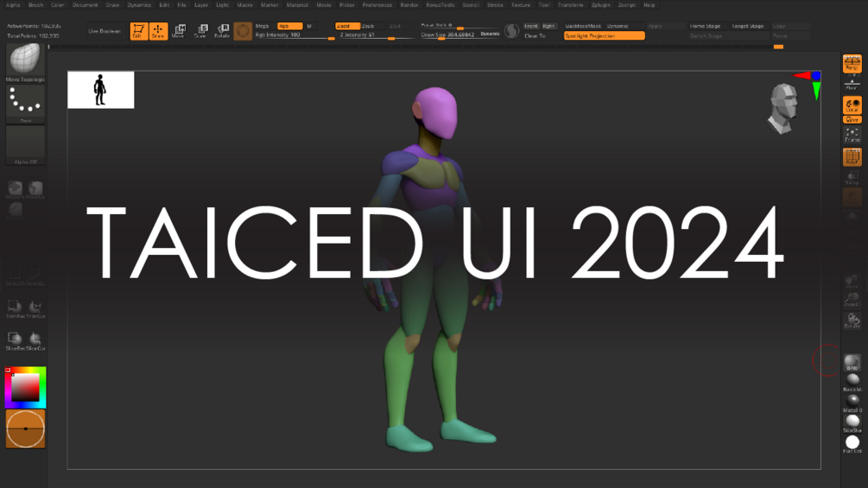Open the Dots stroke type selector
The width and height of the screenshot is (868, 488).
pyautogui.click(x=25, y=104)
